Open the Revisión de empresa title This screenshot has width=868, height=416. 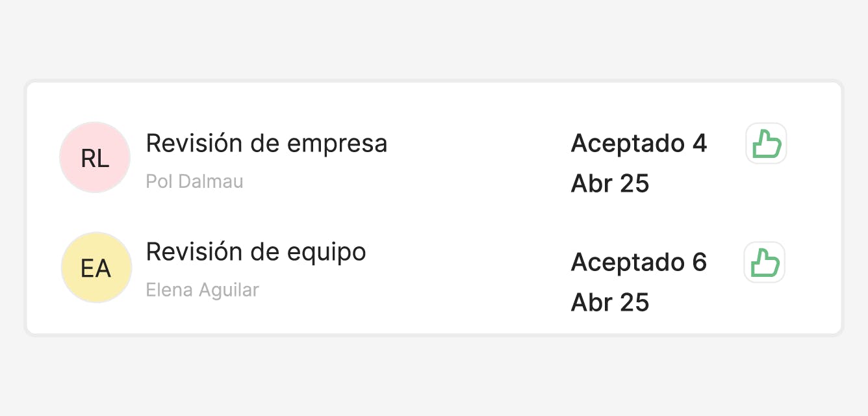tap(266, 143)
